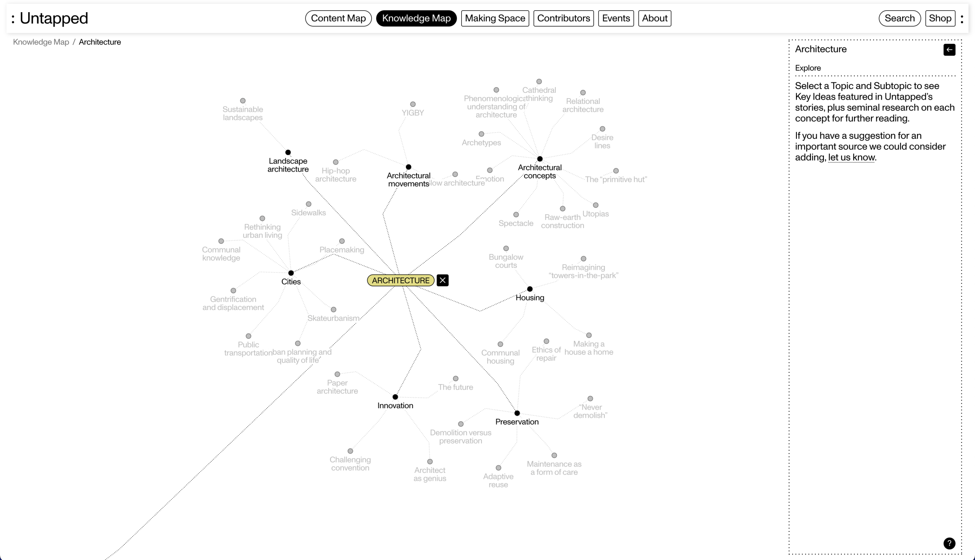This screenshot has height=560, width=975.
Task: Select the Innovation topic node dot
Action: pyautogui.click(x=395, y=397)
